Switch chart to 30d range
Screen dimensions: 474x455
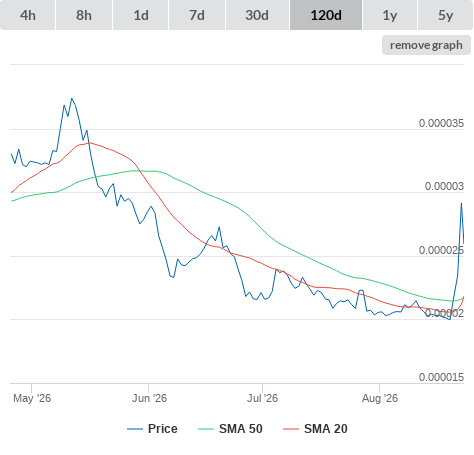click(257, 15)
